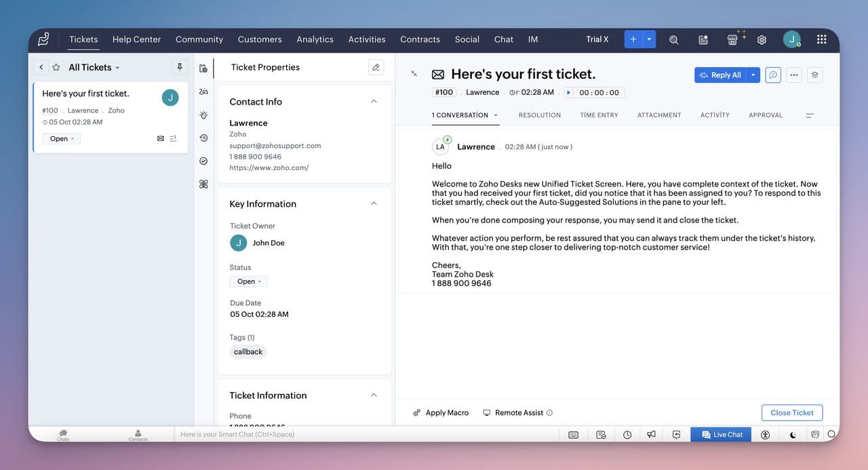The image size is (868, 470).
Task: Open the checkmark approvals sidebar icon
Action: coord(203,161)
